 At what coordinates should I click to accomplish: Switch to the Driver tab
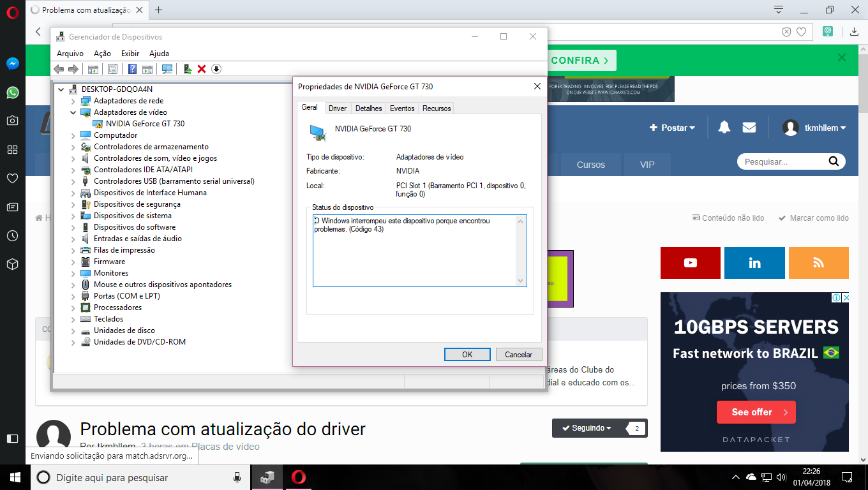pyautogui.click(x=338, y=108)
